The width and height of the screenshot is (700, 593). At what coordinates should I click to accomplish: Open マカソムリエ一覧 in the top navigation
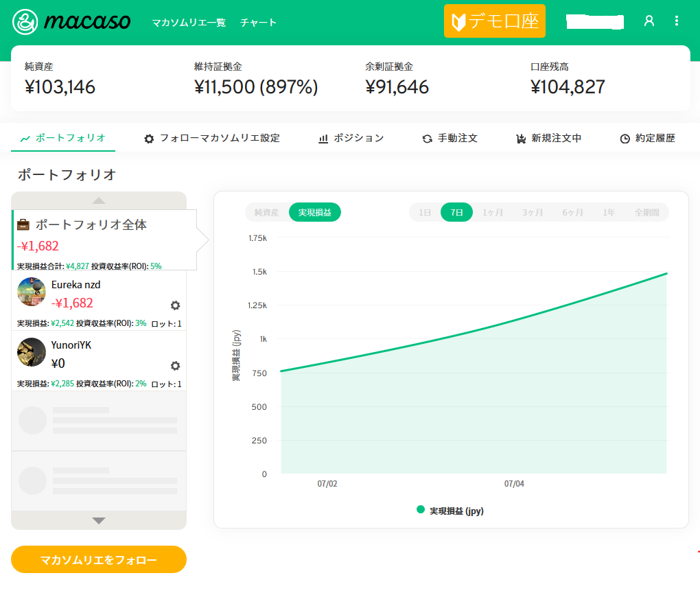click(x=189, y=23)
